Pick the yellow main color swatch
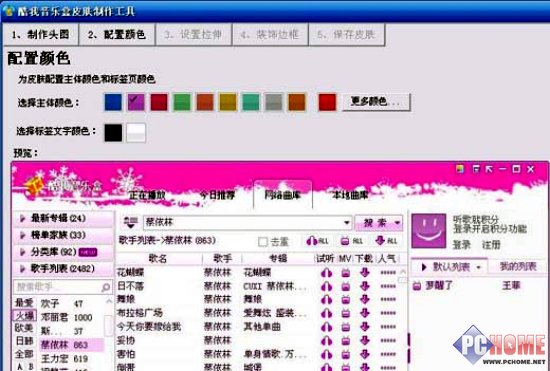This screenshot has width=550, height=371. [228, 102]
